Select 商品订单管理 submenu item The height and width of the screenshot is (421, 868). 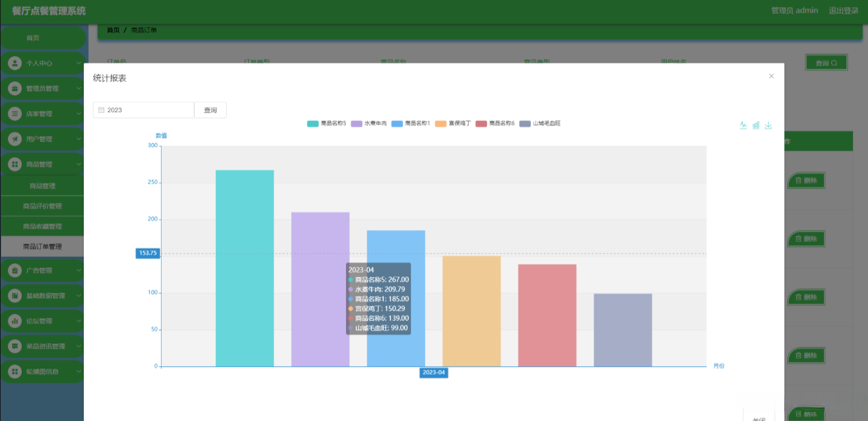[42, 246]
